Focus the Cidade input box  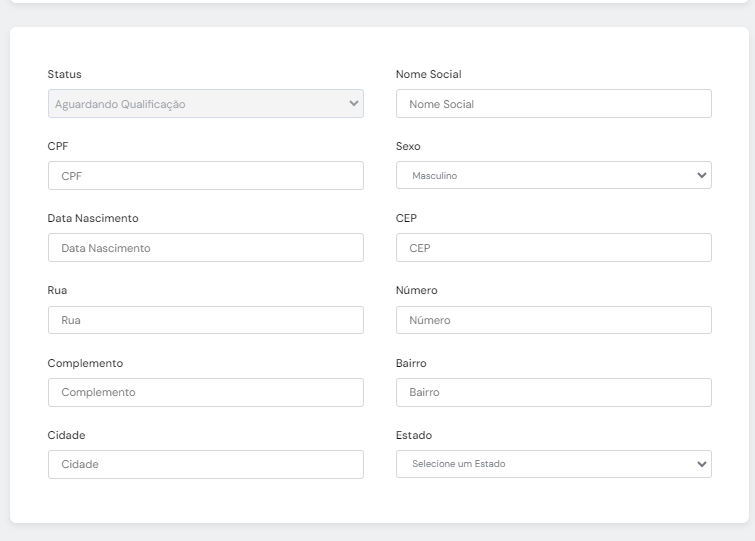(205, 464)
